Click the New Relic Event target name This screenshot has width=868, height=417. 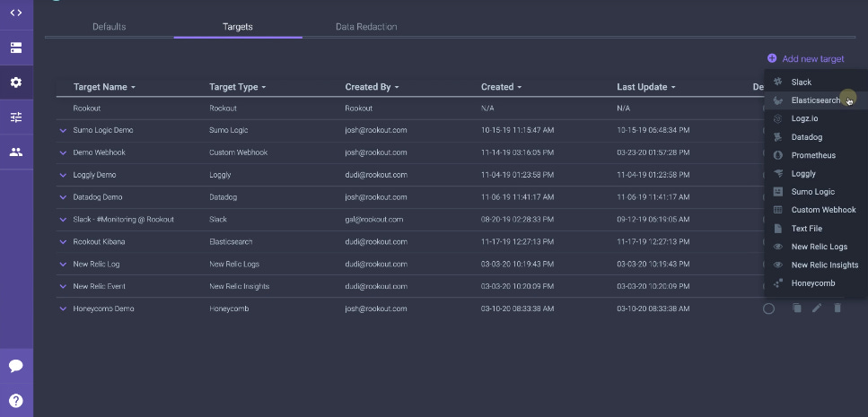(99, 286)
